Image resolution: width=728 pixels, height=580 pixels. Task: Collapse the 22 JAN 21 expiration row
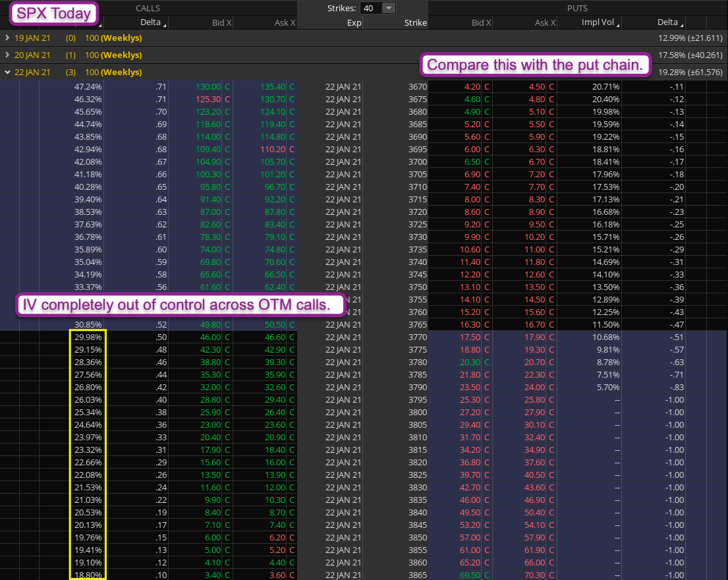(x=7, y=72)
